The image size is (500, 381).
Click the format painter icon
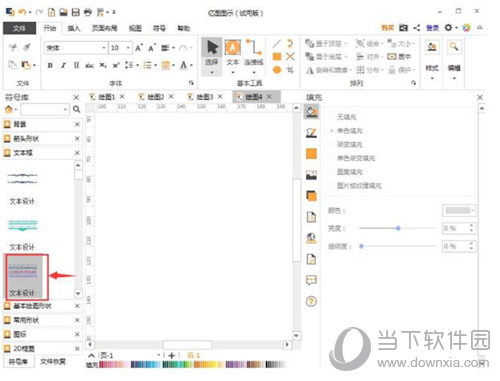pos(27,48)
